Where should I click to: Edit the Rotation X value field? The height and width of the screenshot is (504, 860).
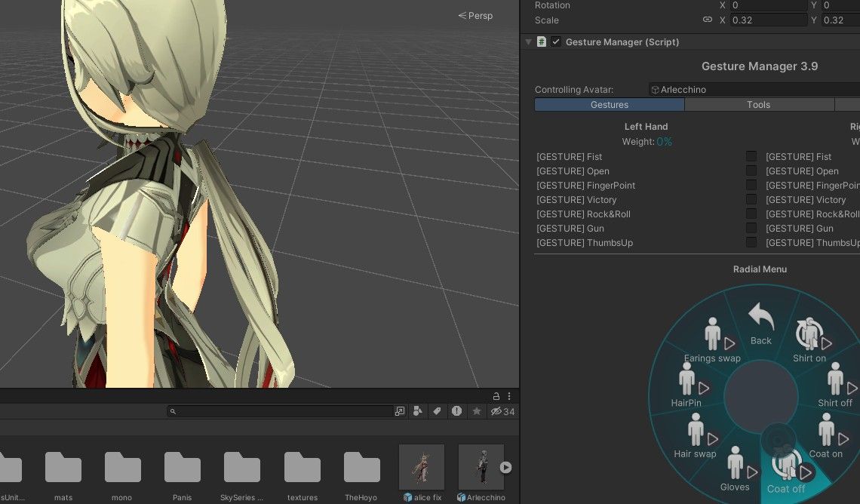click(769, 5)
